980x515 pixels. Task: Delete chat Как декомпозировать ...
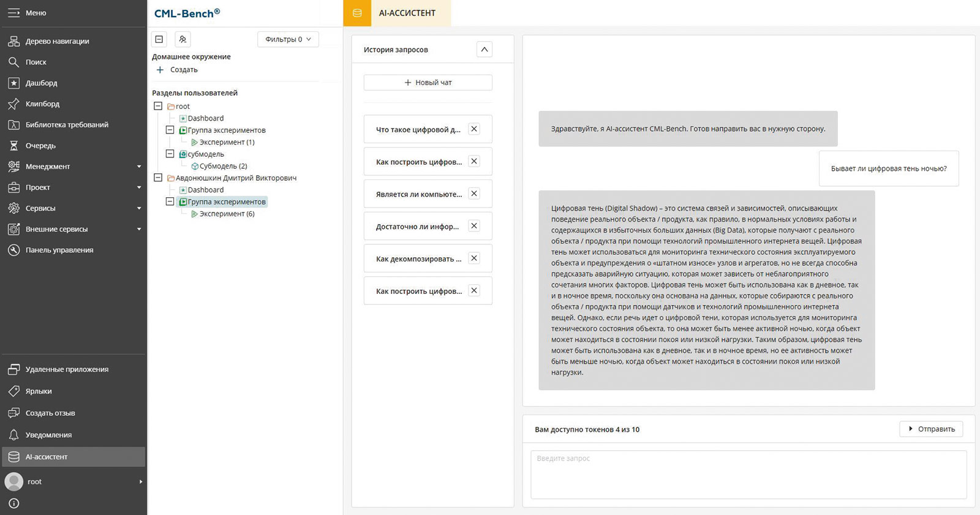point(474,258)
